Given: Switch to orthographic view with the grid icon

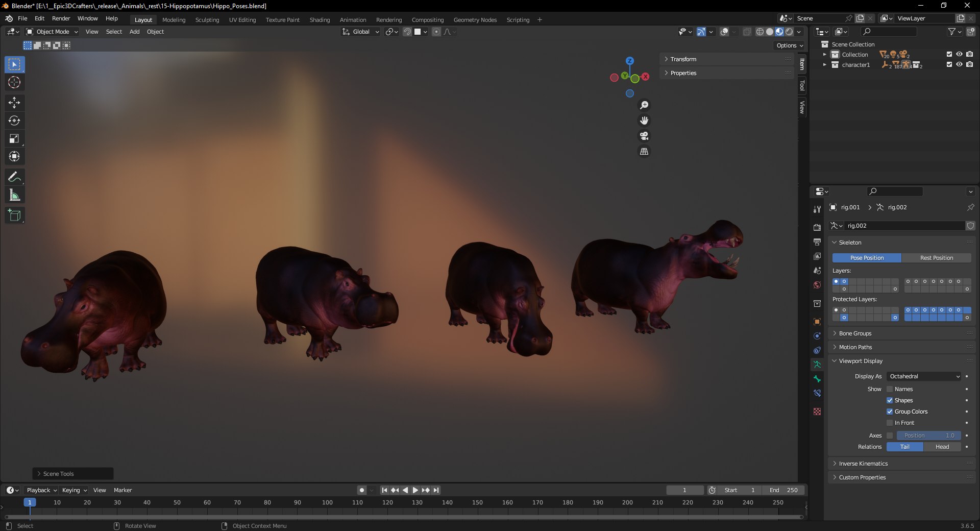Looking at the screenshot, I should [x=644, y=152].
